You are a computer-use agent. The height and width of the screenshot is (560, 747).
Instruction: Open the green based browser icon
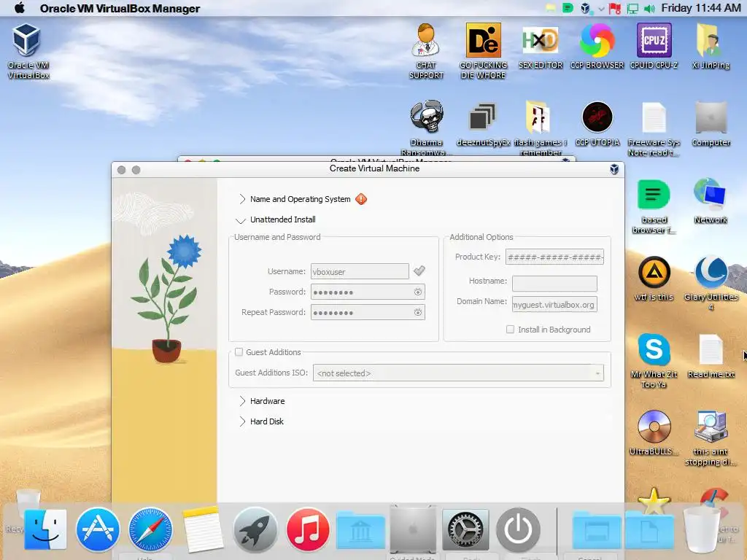click(654, 205)
